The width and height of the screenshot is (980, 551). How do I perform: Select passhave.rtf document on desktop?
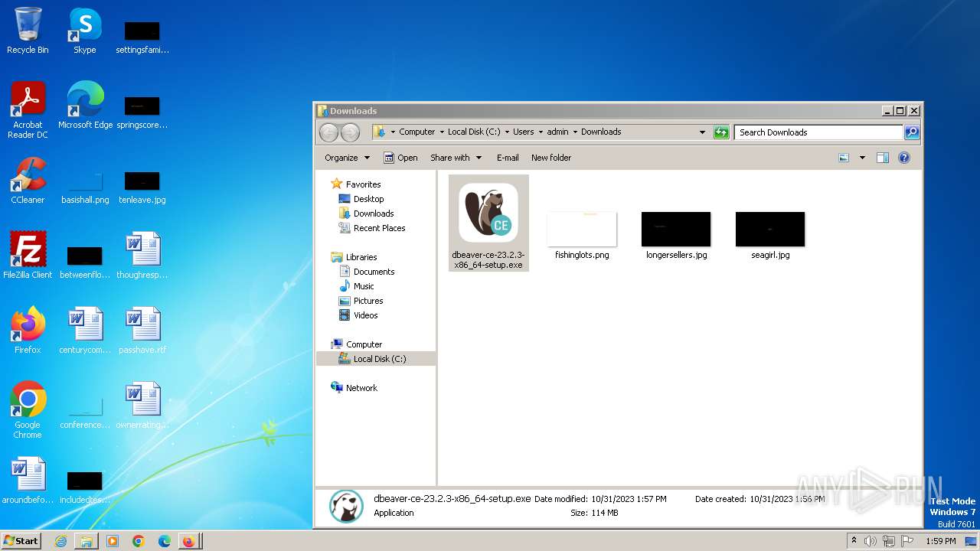point(142,331)
